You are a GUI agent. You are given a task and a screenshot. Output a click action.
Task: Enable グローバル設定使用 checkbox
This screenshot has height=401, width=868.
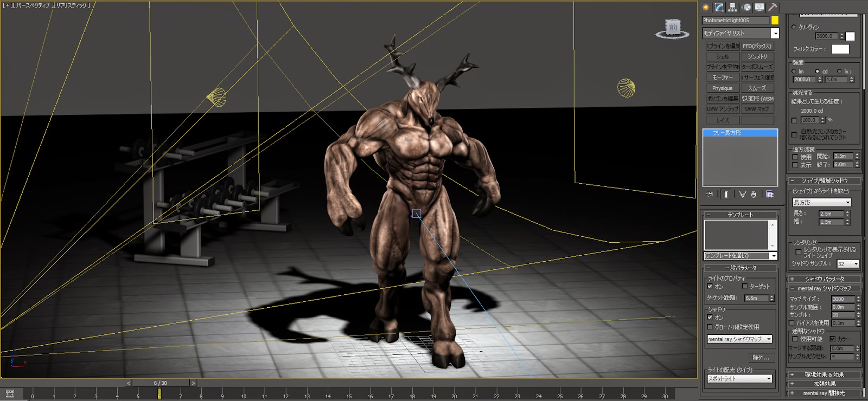pos(710,327)
